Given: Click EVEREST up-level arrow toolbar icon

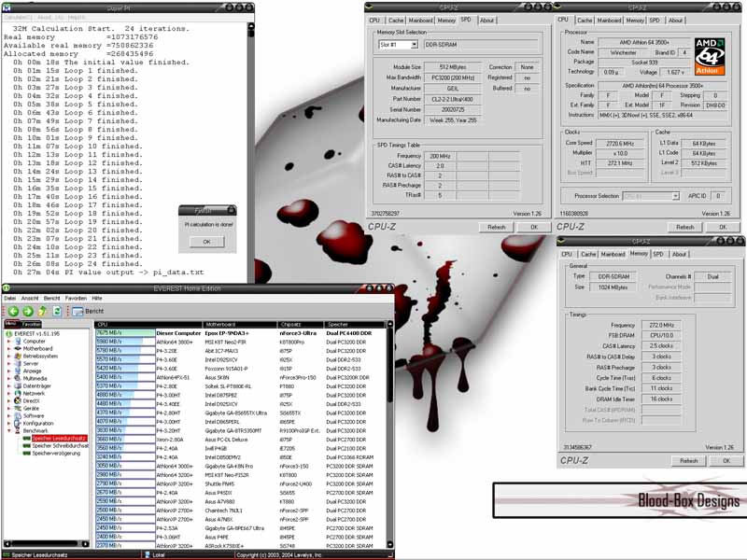Looking at the screenshot, I should tap(42, 311).
